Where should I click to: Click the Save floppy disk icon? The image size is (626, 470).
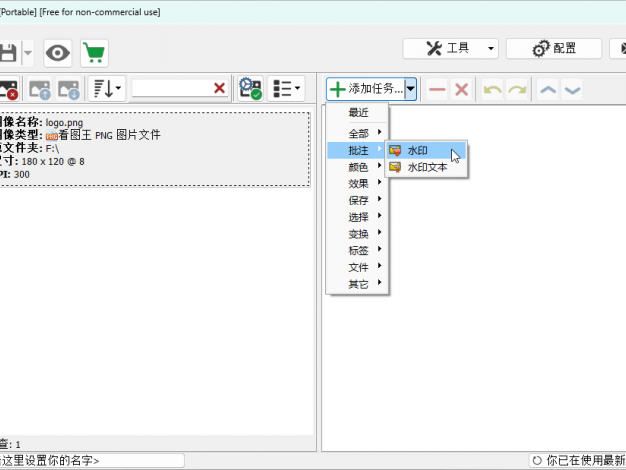(8, 53)
